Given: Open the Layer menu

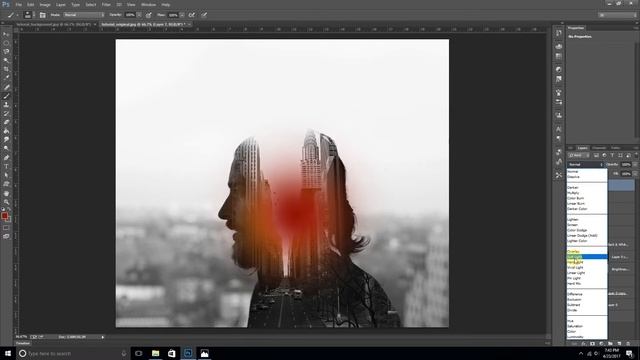Looking at the screenshot, I should [61, 4].
